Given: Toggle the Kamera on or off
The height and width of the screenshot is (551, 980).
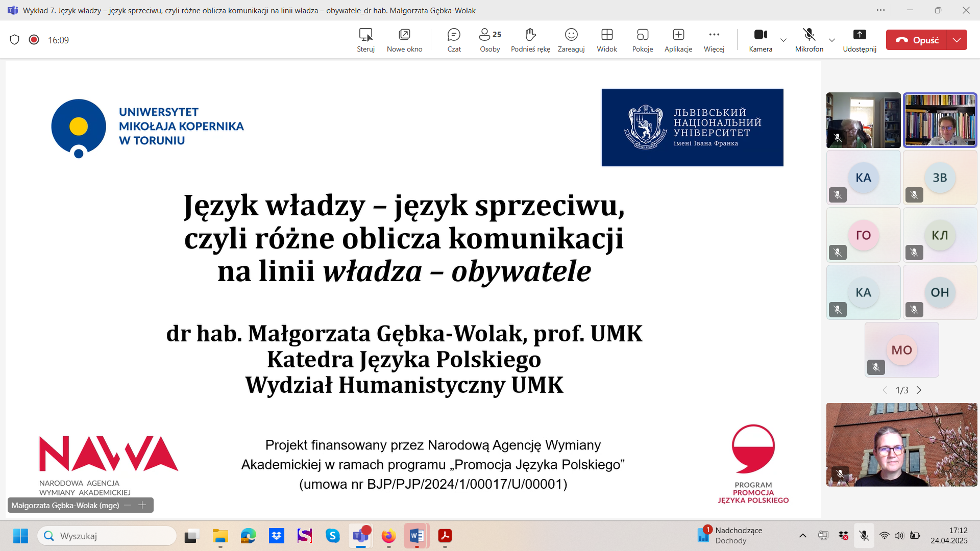Looking at the screenshot, I should pyautogui.click(x=760, y=40).
